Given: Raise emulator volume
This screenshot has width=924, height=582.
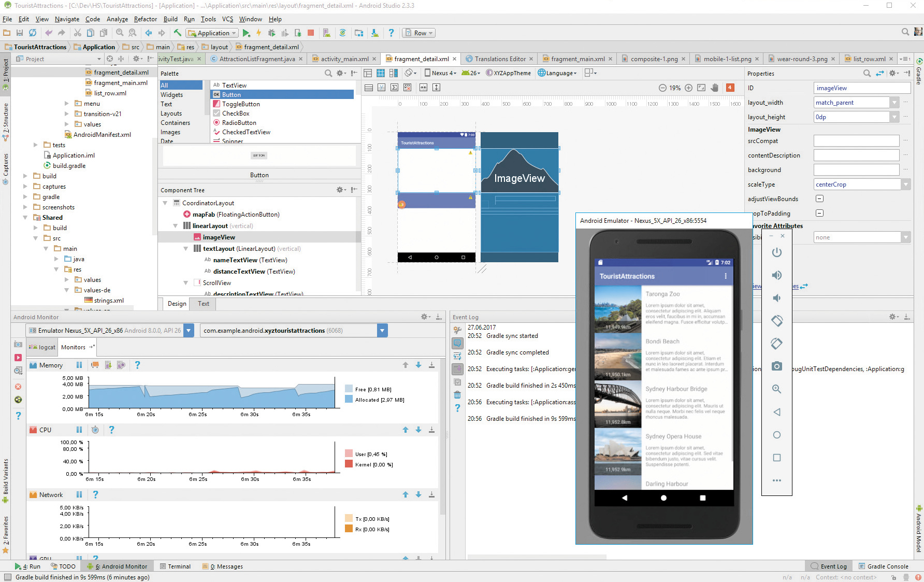Looking at the screenshot, I should [x=777, y=275].
